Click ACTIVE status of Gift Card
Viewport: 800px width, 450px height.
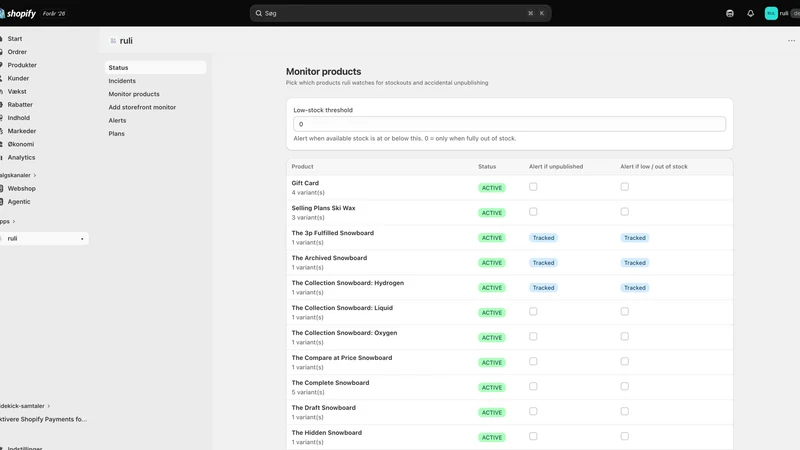click(x=492, y=188)
